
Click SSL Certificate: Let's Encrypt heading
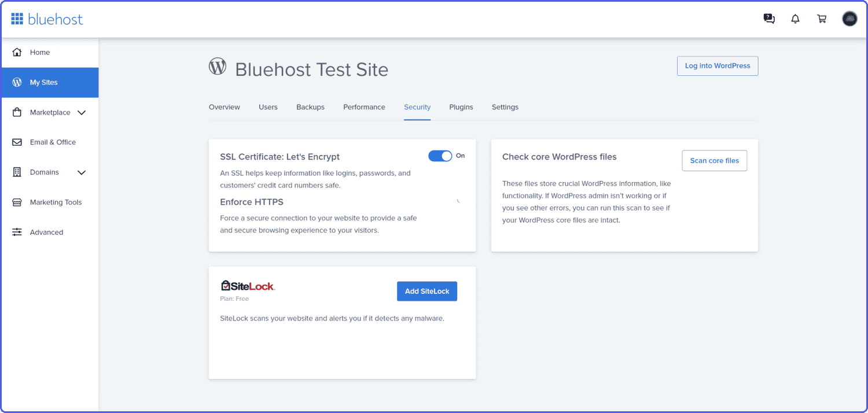(x=280, y=157)
